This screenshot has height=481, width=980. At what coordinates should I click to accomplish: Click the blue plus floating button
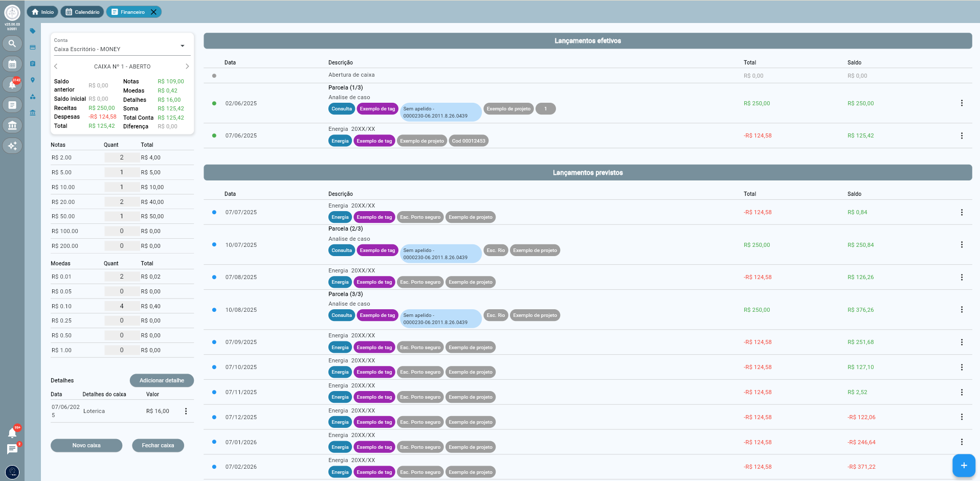(964, 465)
